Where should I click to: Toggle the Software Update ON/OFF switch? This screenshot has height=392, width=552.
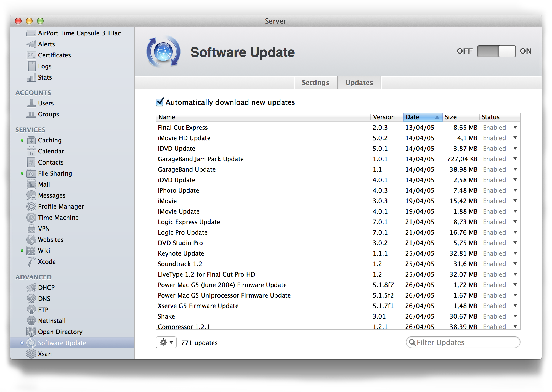pos(496,51)
